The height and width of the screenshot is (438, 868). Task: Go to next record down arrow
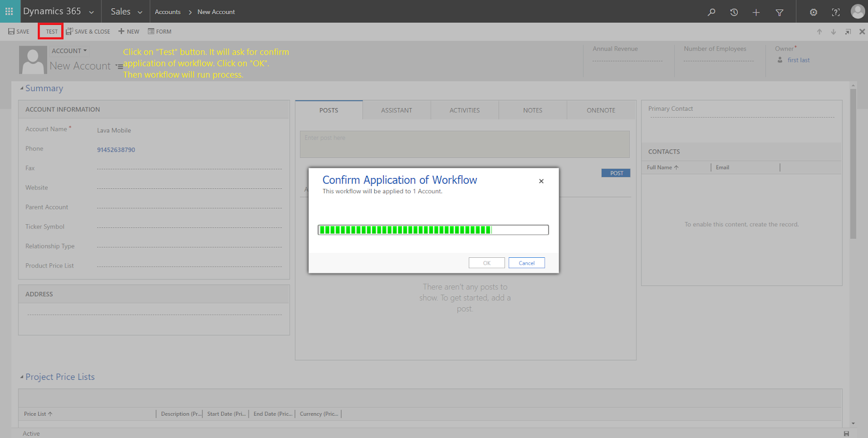834,31
